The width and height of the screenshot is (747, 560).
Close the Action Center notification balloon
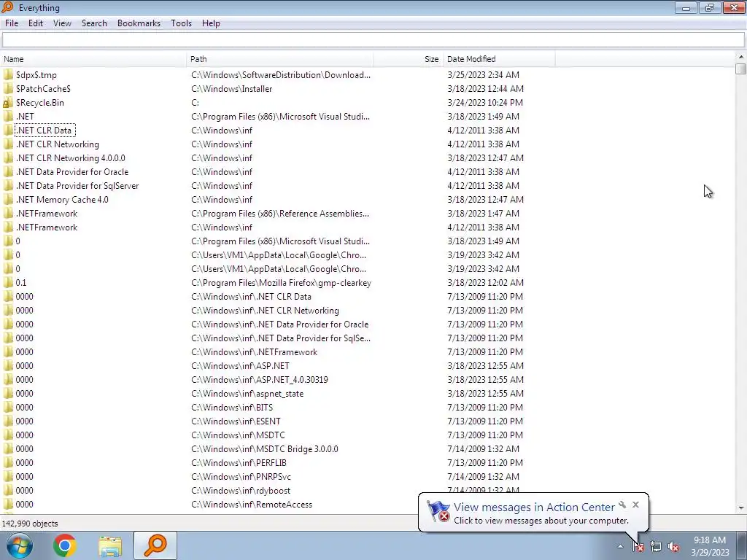click(x=635, y=505)
